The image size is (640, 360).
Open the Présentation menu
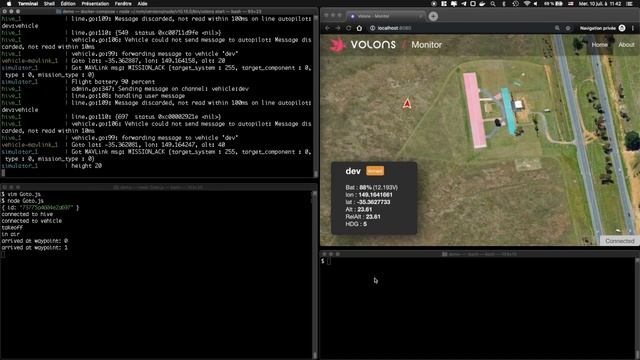(95, 4)
